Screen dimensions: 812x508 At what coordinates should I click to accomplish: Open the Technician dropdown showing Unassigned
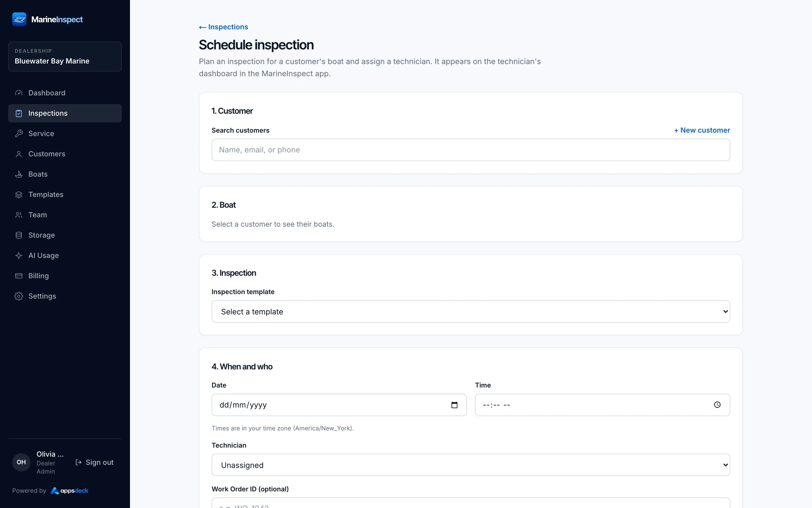[470, 465]
